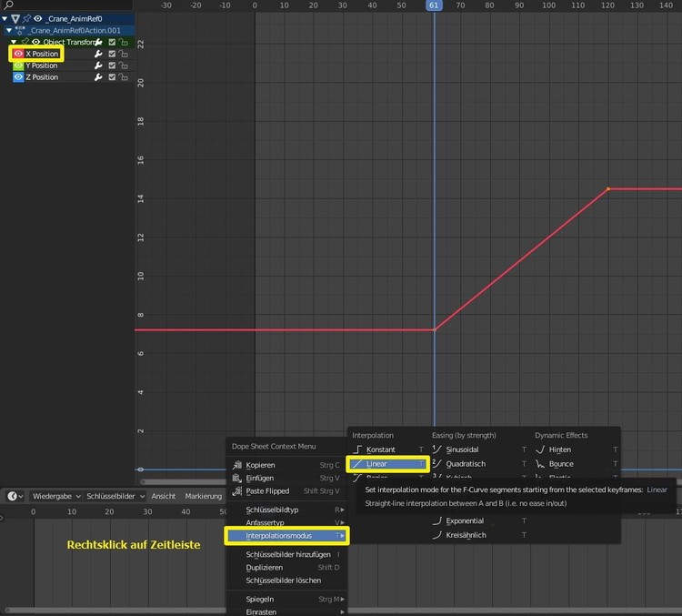Click Kopieren in the context menu

click(260, 464)
